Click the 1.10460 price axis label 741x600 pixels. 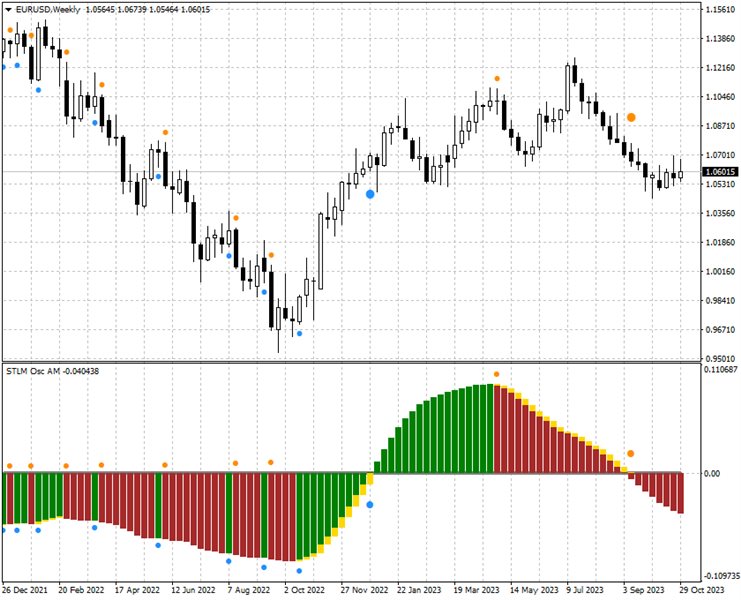(720, 97)
